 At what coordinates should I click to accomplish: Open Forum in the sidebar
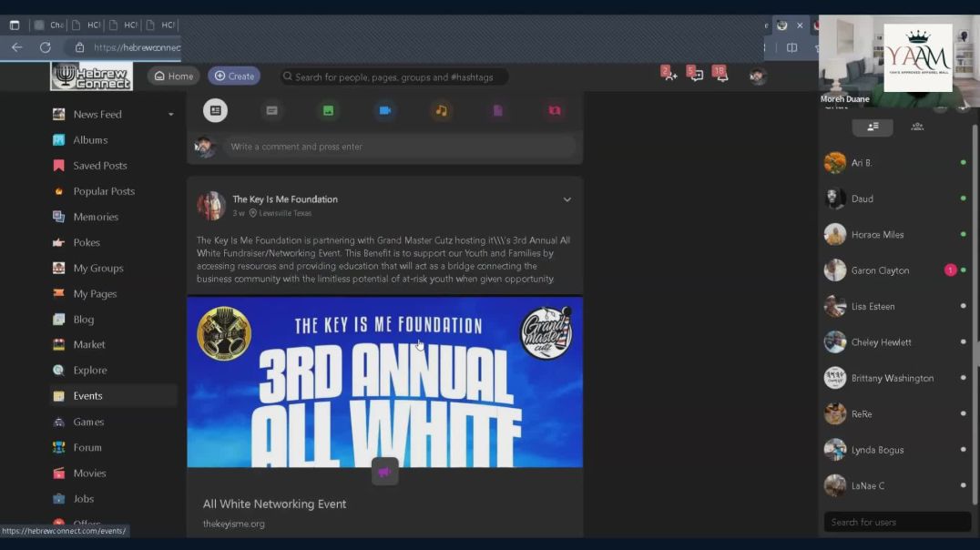(x=87, y=447)
